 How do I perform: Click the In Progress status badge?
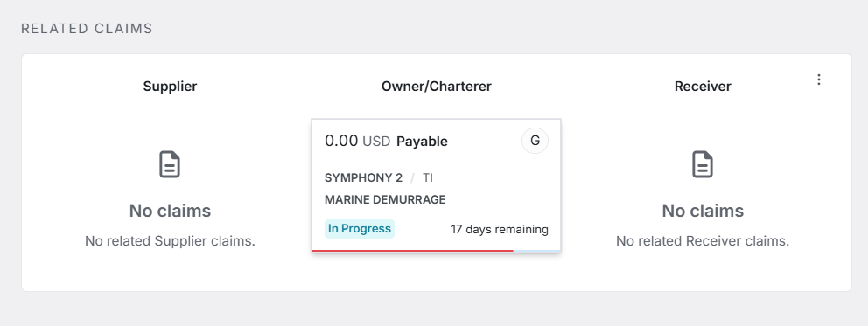point(360,229)
